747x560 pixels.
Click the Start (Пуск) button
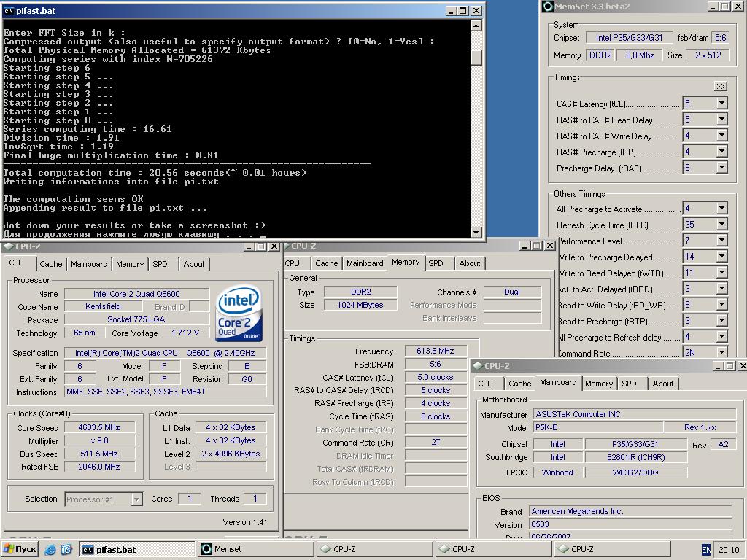click(20, 549)
